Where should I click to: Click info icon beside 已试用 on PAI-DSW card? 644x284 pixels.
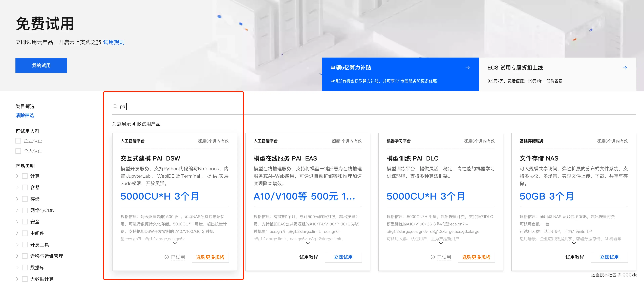click(x=166, y=257)
